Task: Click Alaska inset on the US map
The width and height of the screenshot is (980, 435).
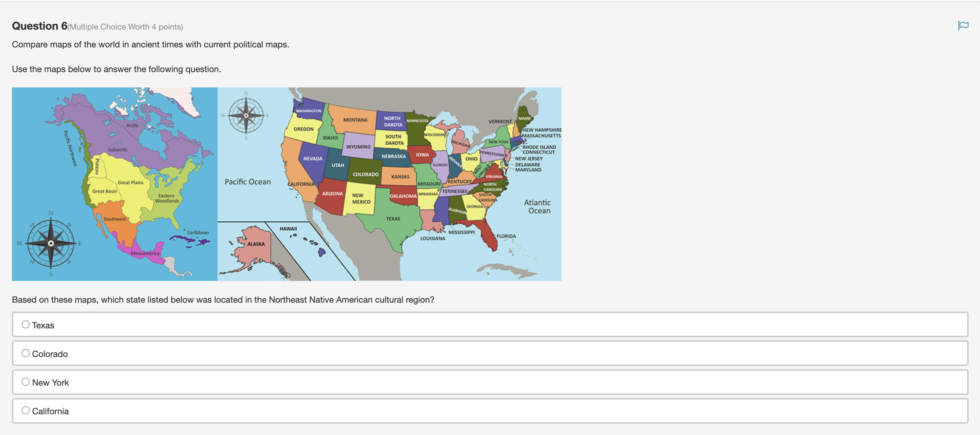Action: 256,244
